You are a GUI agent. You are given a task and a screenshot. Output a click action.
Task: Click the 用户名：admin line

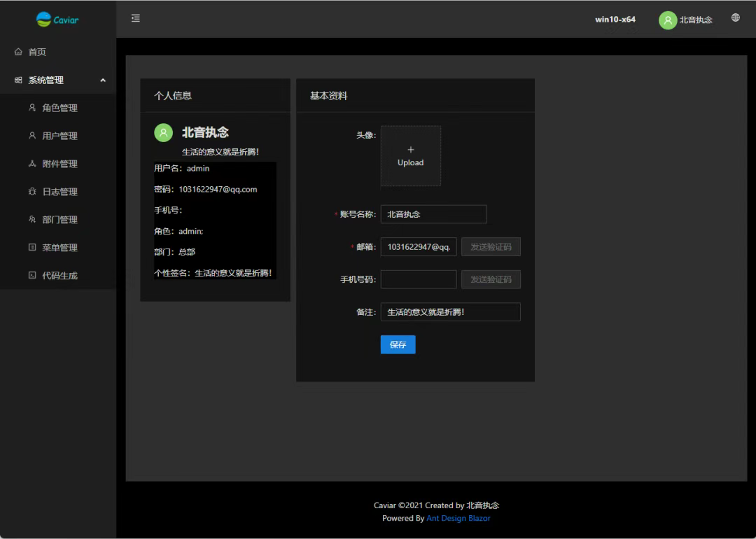point(182,168)
